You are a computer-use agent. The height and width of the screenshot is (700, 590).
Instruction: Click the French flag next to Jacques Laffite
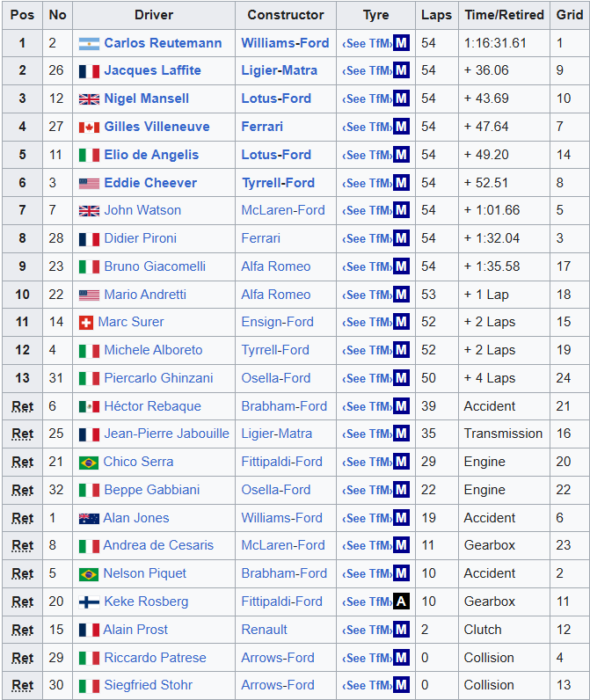tap(89, 71)
